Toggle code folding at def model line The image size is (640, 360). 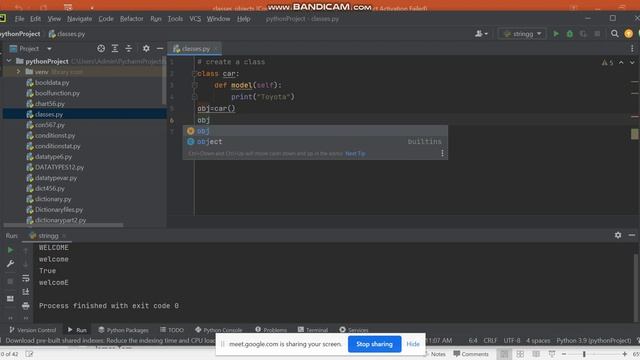(x=195, y=85)
